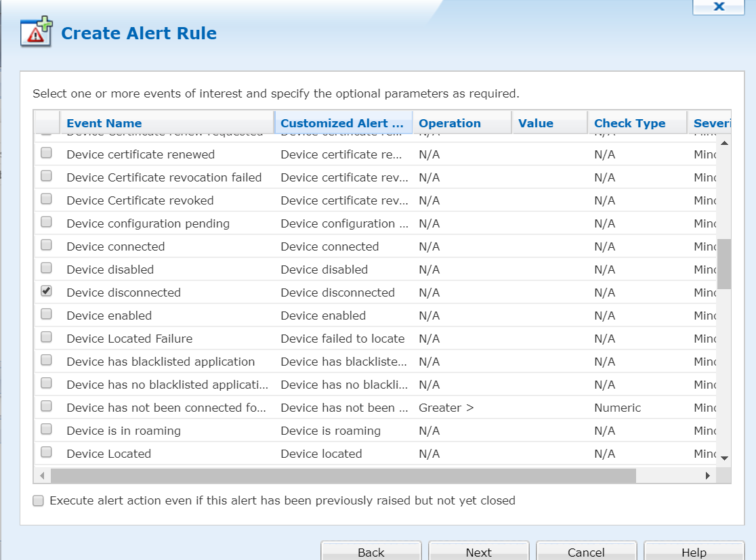The height and width of the screenshot is (560, 756).
Task: Cancel the alert rule creation
Action: coord(586,552)
